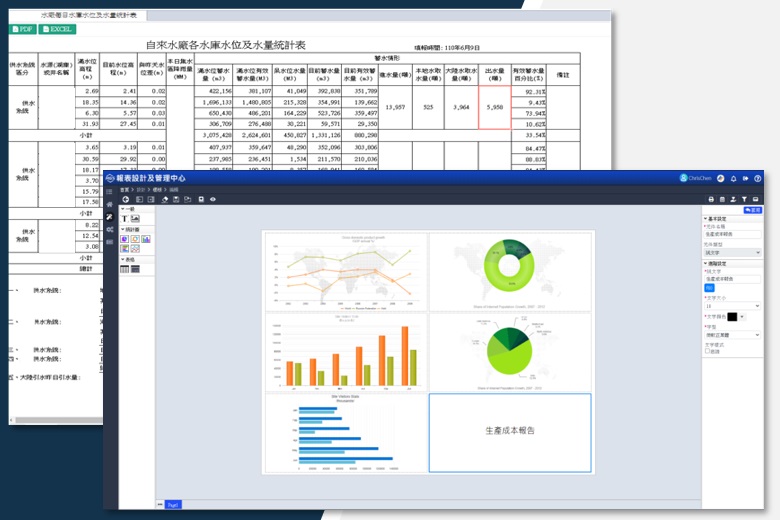
Task: Click the eraser icon in the designer toolbar
Action: [x=165, y=199]
